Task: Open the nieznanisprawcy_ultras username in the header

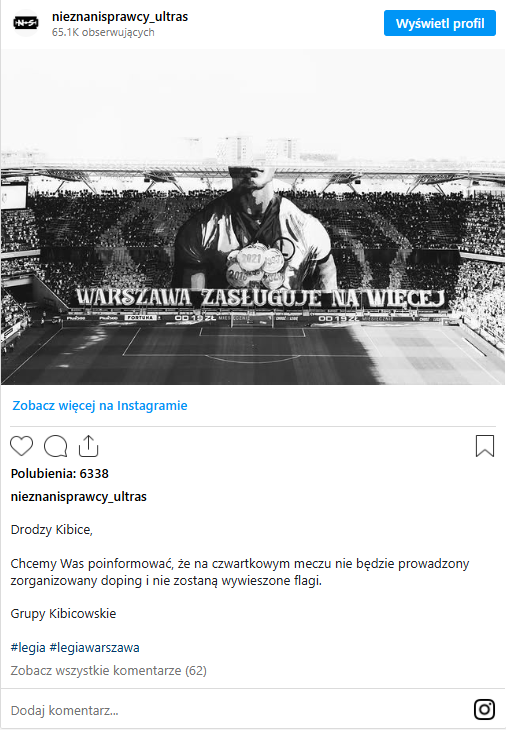Action: click(120, 17)
